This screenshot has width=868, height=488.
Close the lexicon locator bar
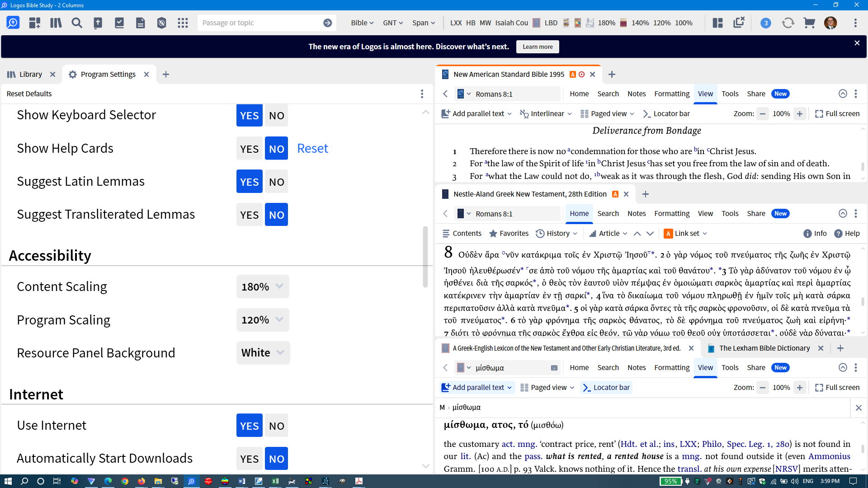pos(859,408)
